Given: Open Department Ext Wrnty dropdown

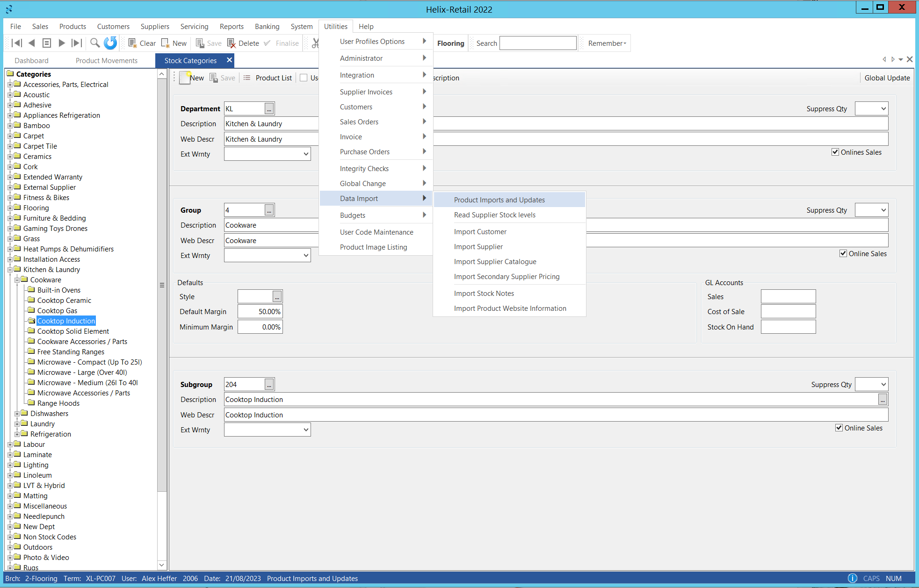Looking at the screenshot, I should point(305,154).
